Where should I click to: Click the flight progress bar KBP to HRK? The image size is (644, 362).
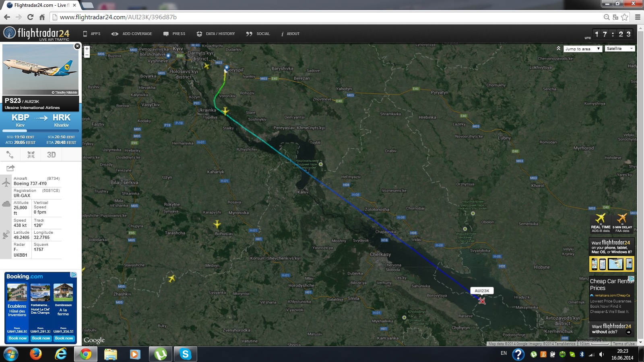41,131
